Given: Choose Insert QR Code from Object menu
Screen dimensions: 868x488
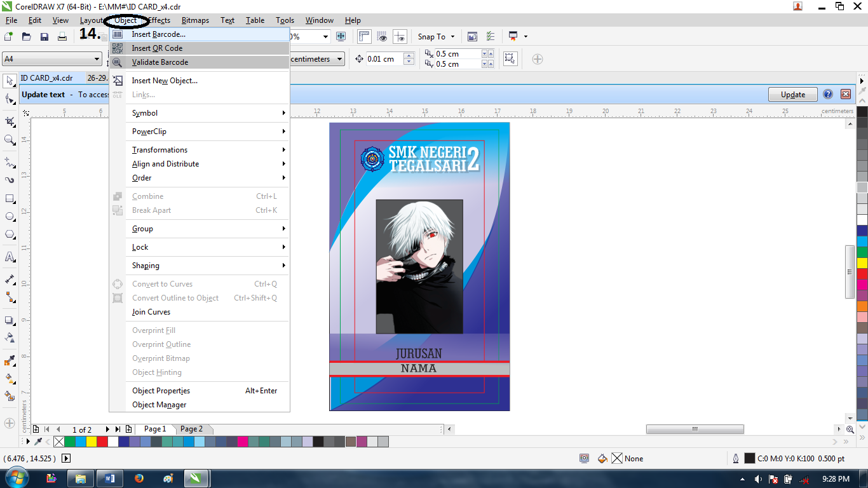Looking at the screenshot, I should 156,48.
